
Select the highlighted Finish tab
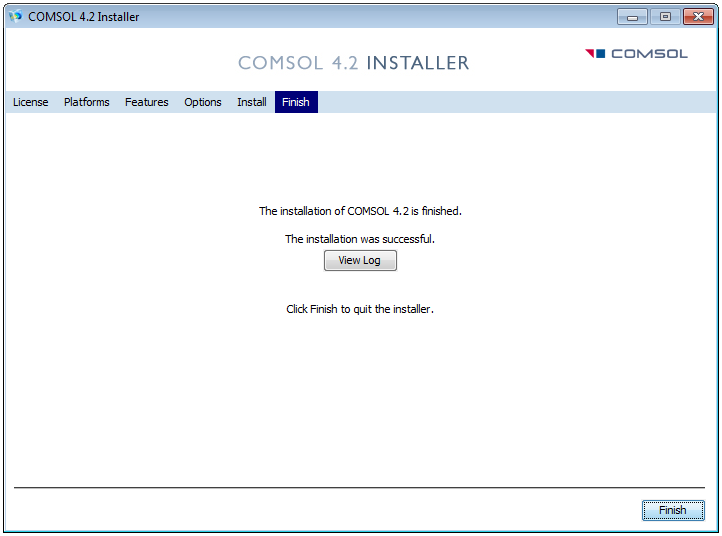tap(296, 102)
